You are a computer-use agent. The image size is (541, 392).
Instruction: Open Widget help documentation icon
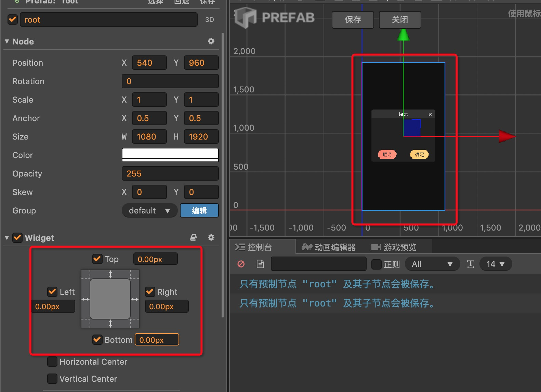click(194, 237)
